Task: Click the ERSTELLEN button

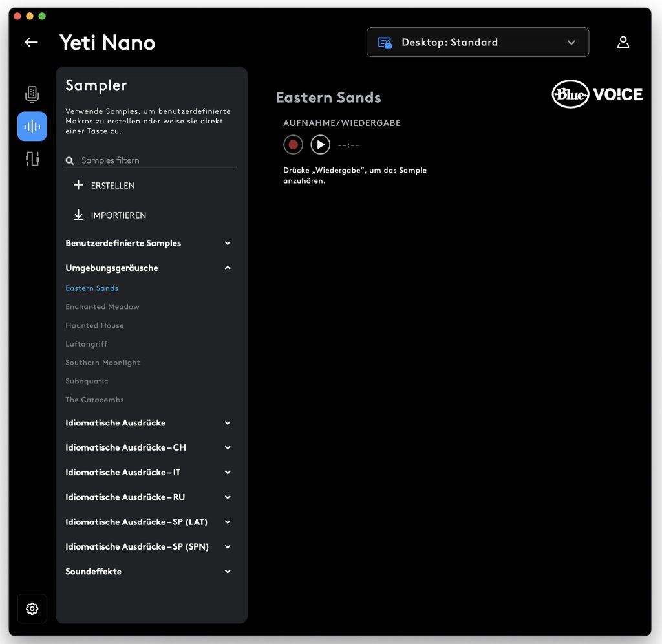Action: [104, 186]
